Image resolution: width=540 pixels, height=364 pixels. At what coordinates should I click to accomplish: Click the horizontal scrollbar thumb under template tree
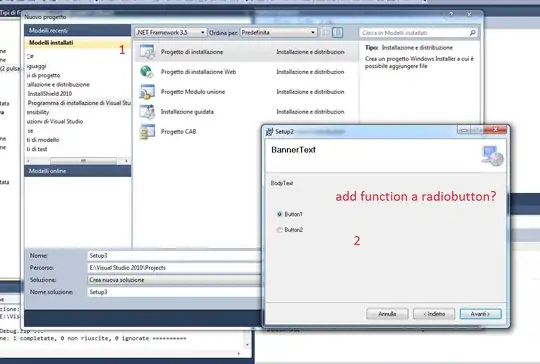click(x=83, y=161)
